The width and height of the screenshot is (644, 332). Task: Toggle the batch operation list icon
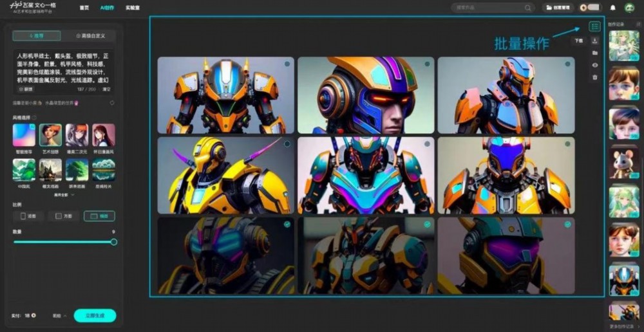pos(594,26)
